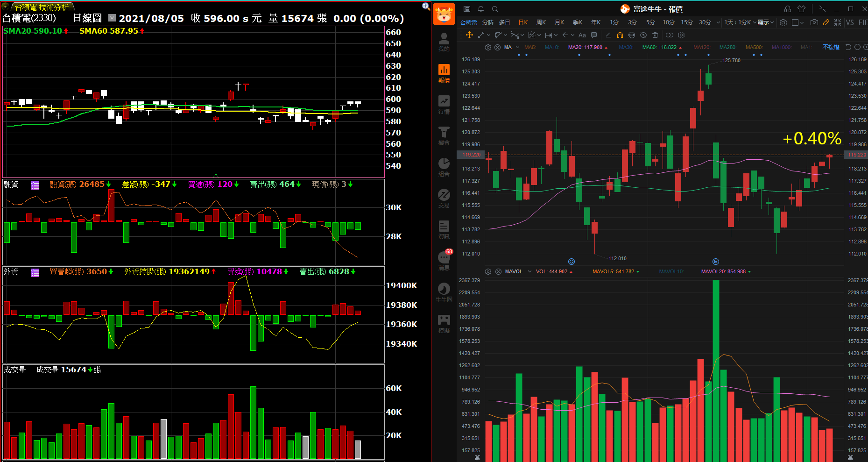
Task: Open MA indicator settings gear
Action: point(488,47)
